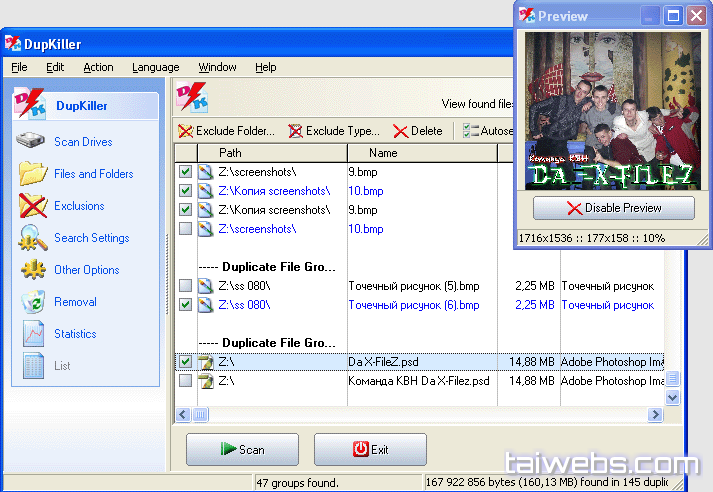Click the horizontal scrollbar right arrow
The image size is (713, 492).
point(655,414)
